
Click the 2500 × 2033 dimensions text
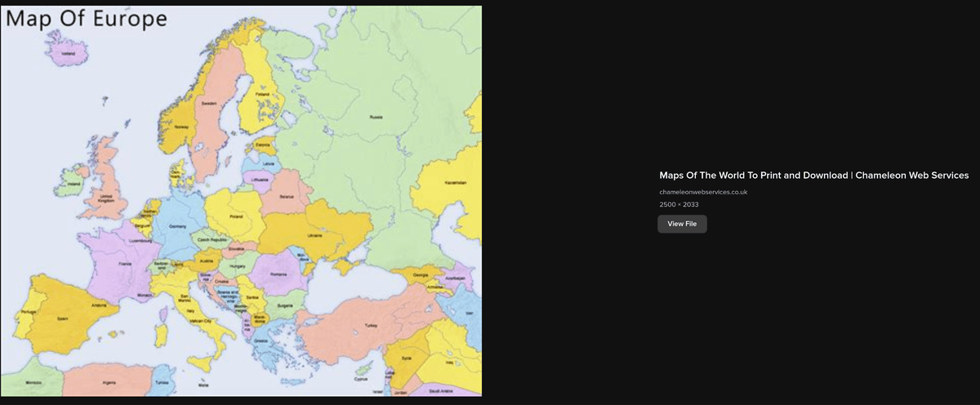[679, 204]
